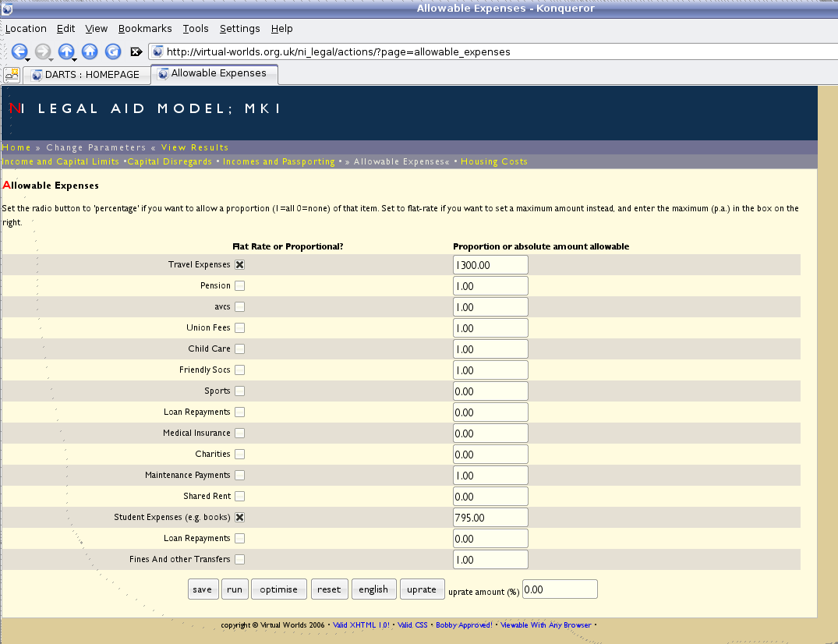Click the Back navigation arrow icon

click(x=19, y=51)
